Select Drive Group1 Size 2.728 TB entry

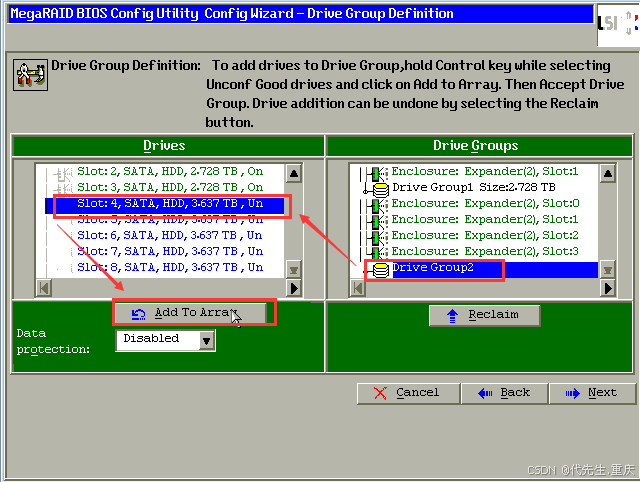pos(473,188)
